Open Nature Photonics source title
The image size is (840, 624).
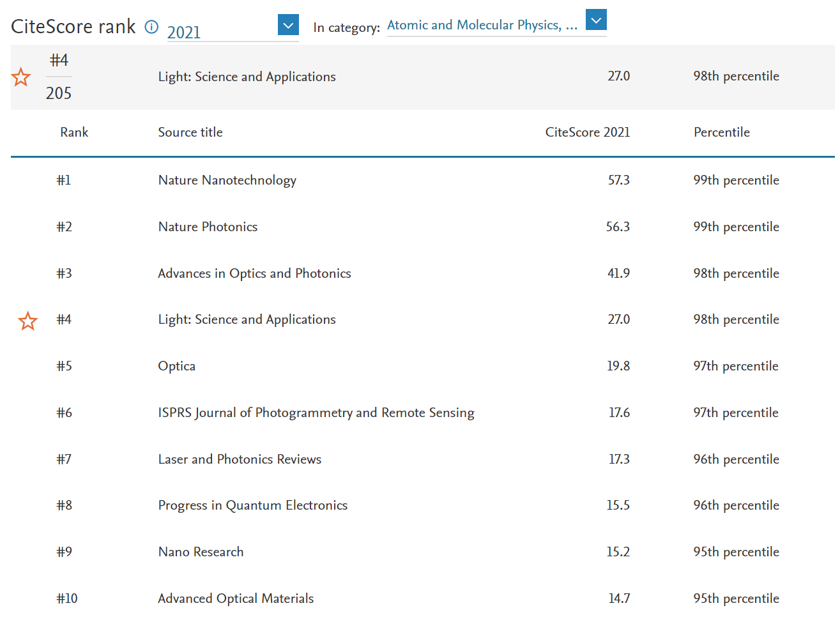click(x=208, y=227)
